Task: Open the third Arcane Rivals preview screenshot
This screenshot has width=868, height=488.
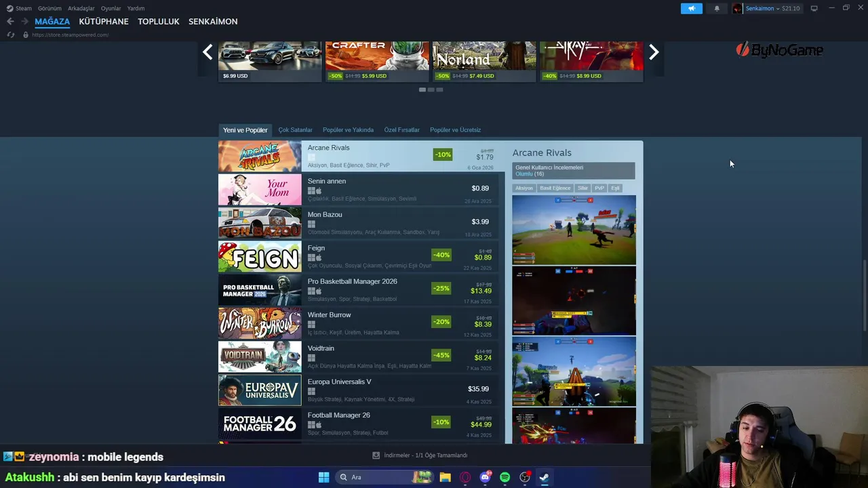Action: [574, 371]
